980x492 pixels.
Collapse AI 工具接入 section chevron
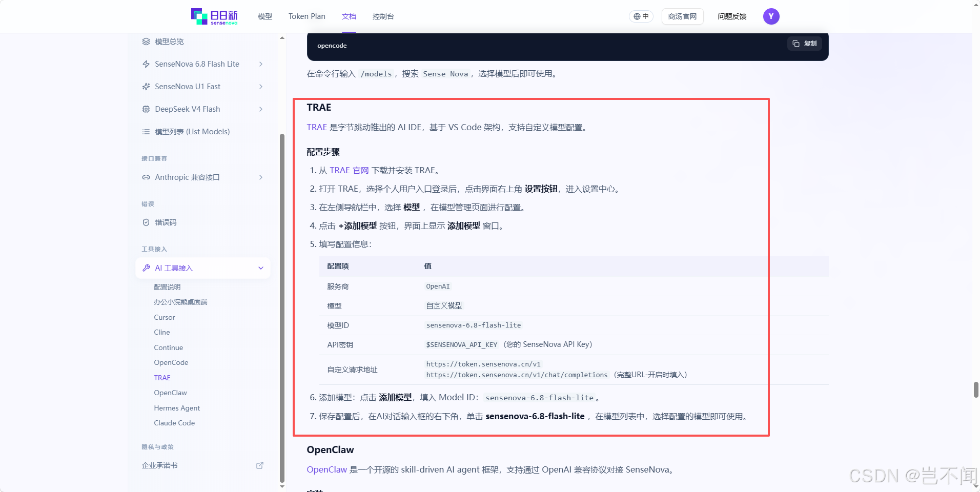[261, 268]
